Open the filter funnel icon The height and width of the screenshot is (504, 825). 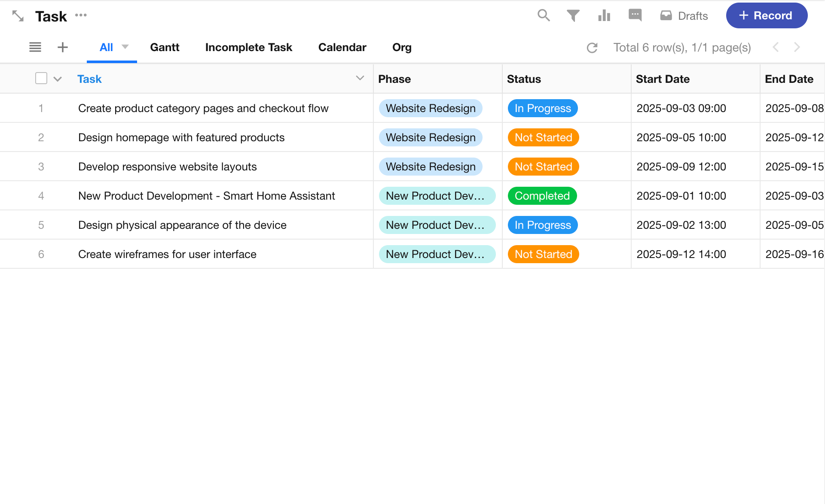tap(573, 16)
